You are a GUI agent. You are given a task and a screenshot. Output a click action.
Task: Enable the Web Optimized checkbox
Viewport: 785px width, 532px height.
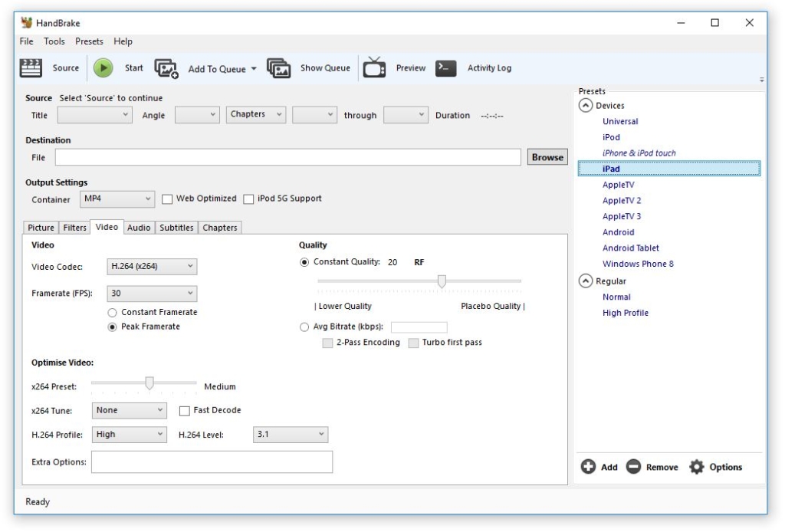pos(167,199)
